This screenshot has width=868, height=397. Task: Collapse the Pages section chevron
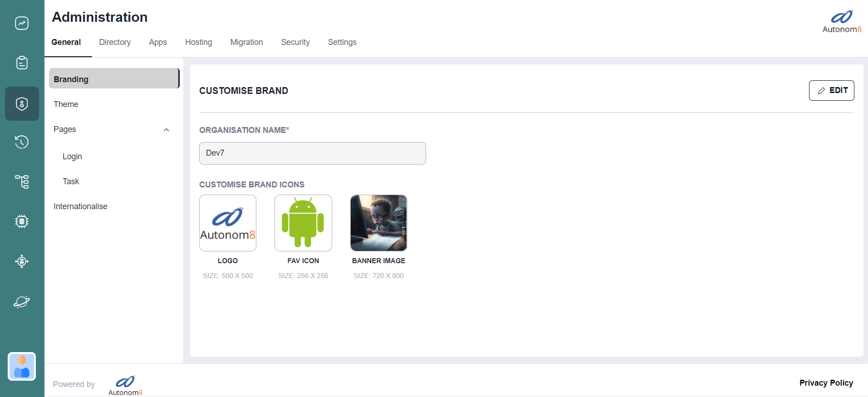click(167, 130)
